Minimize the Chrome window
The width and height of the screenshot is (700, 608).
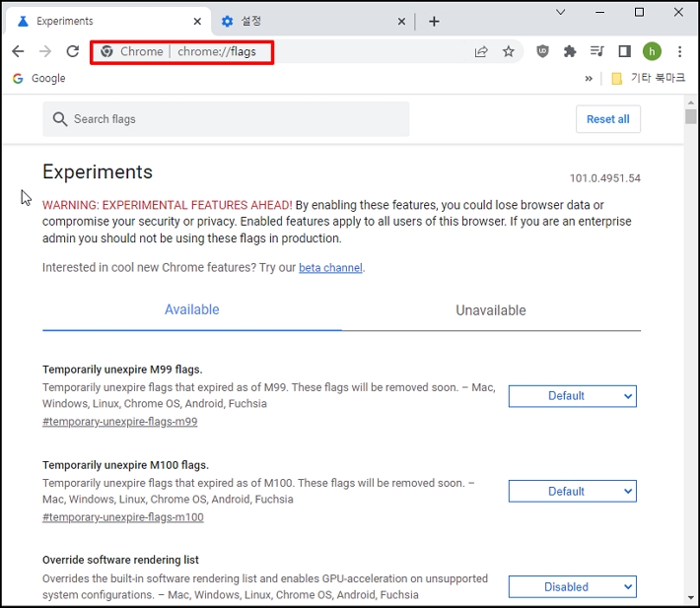pos(599,13)
